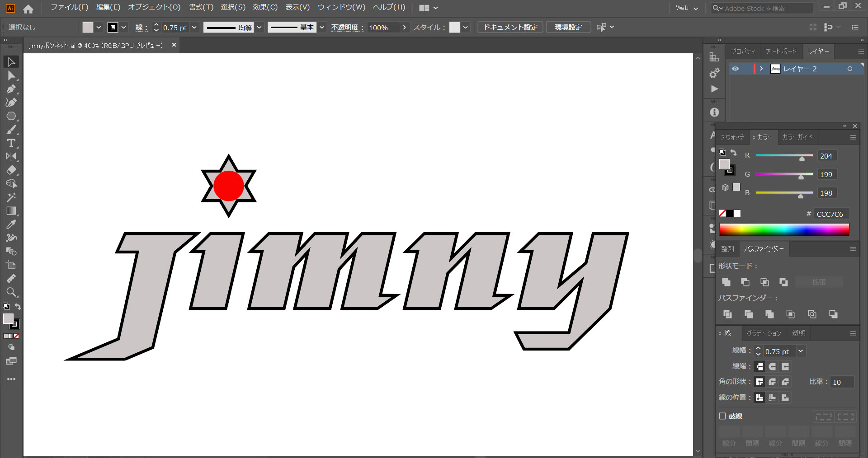Select miter join for 角の形状
Viewport: 868px width, 458px height.
pyautogui.click(x=759, y=382)
